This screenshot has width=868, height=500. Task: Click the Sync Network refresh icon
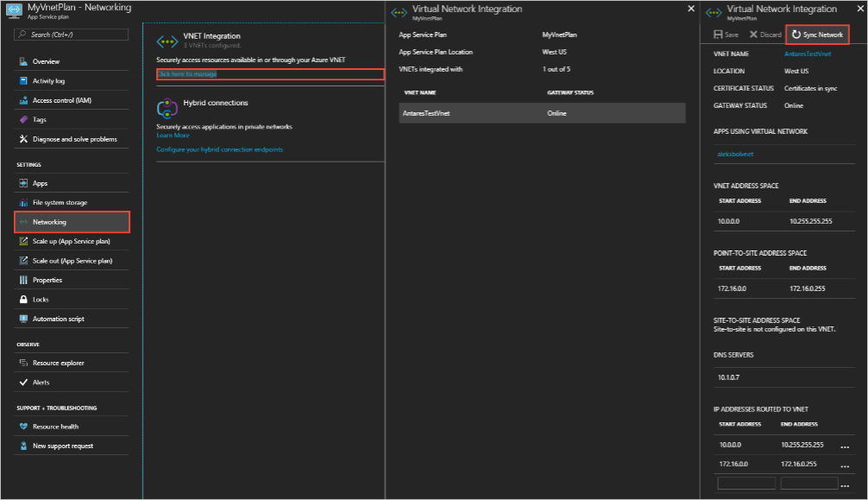pyautogui.click(x=796, y=35)
